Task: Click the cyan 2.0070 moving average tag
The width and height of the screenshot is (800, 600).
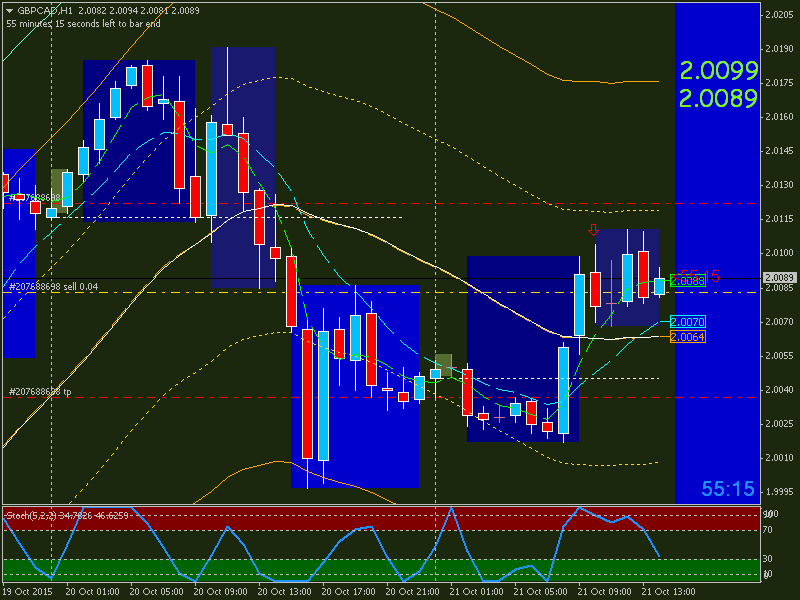Action: pyautogui.click(x=688, y=322)
